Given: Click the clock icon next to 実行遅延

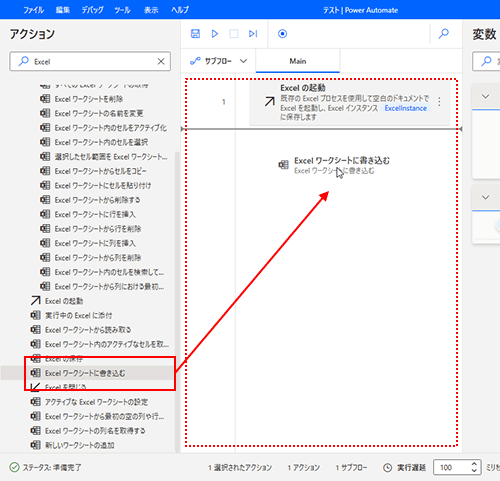Looking at the screenshot, I should pyautogui.click(x=387, y=467).
